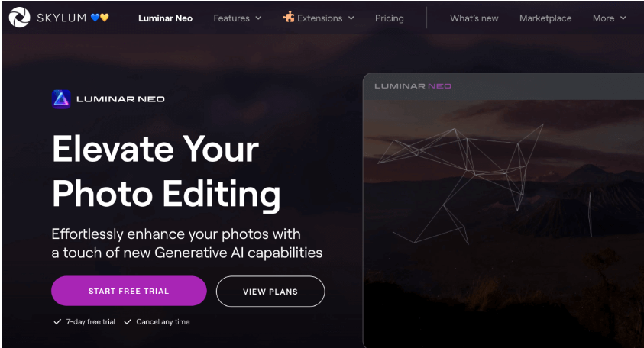Click the constellation preview image
This screenshot has height=348, width=644.
503,224
